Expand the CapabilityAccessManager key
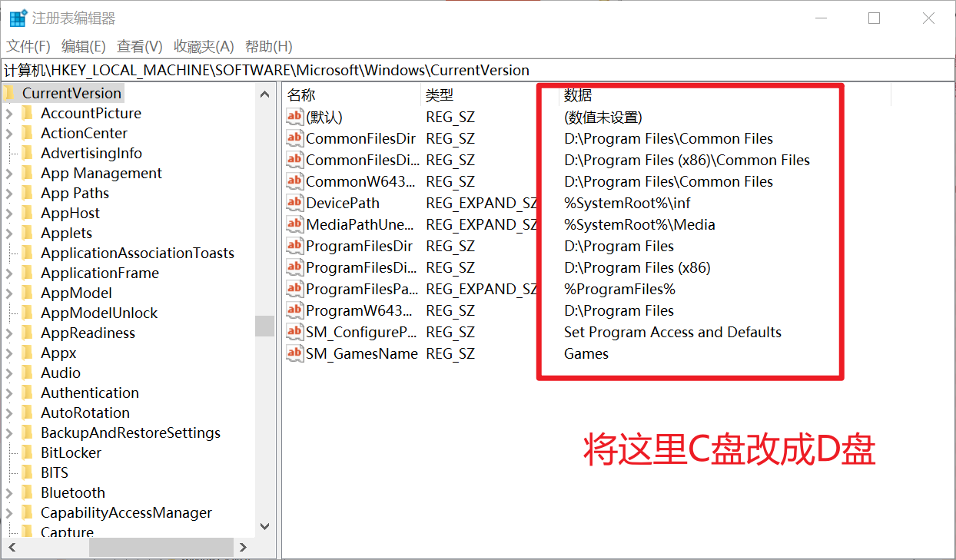Viewport: 956px width, 560px height. click(x=9, y=513)
